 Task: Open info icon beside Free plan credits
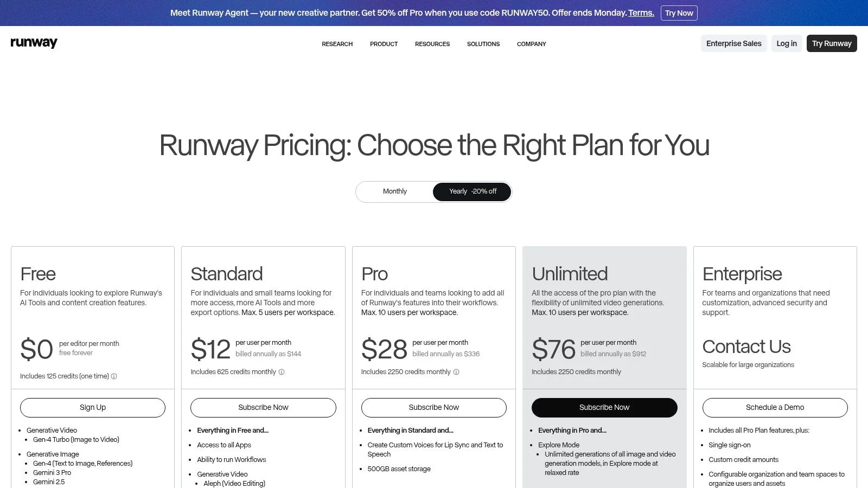coord(114,376)
